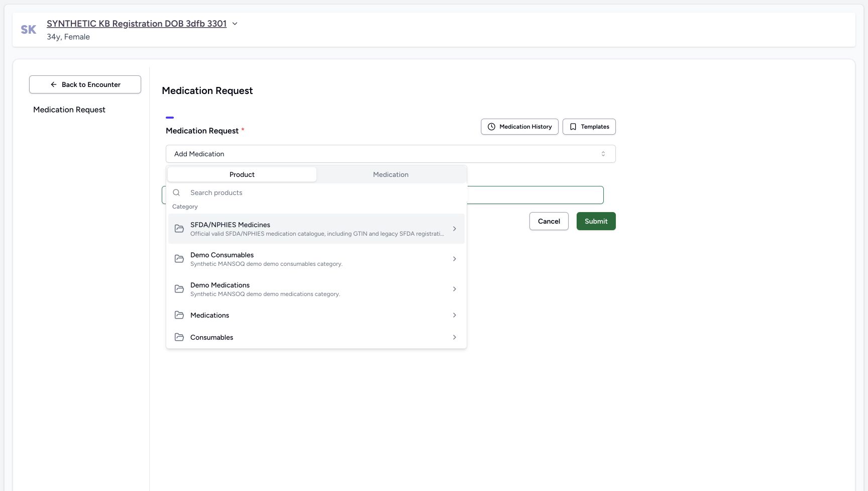Screen dimensions: 868x491
Task: Click the folder icon for Demo Medications
Action: 179,289
